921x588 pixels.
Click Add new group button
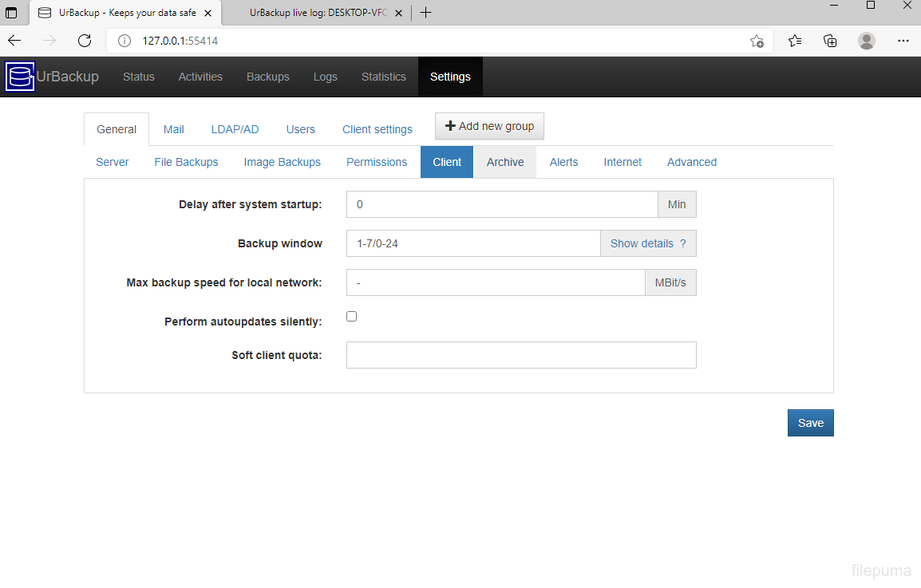click(x=489, y=126)
